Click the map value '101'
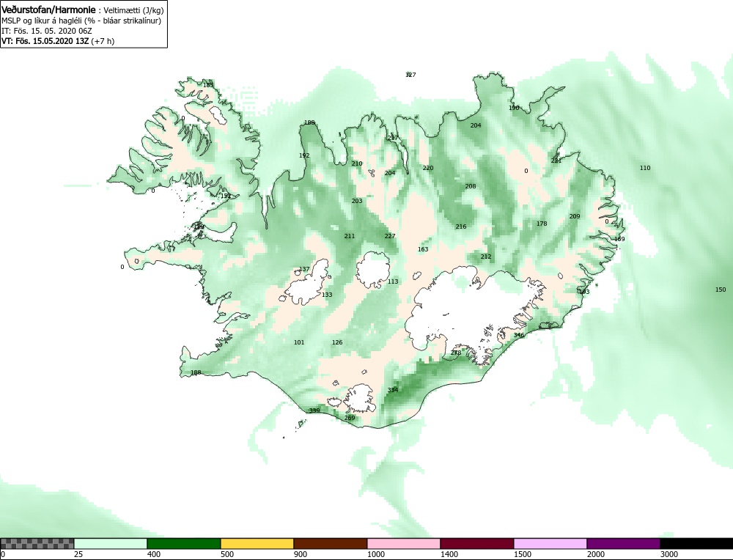The image size is (733, 560). click(x=299, y=342)
